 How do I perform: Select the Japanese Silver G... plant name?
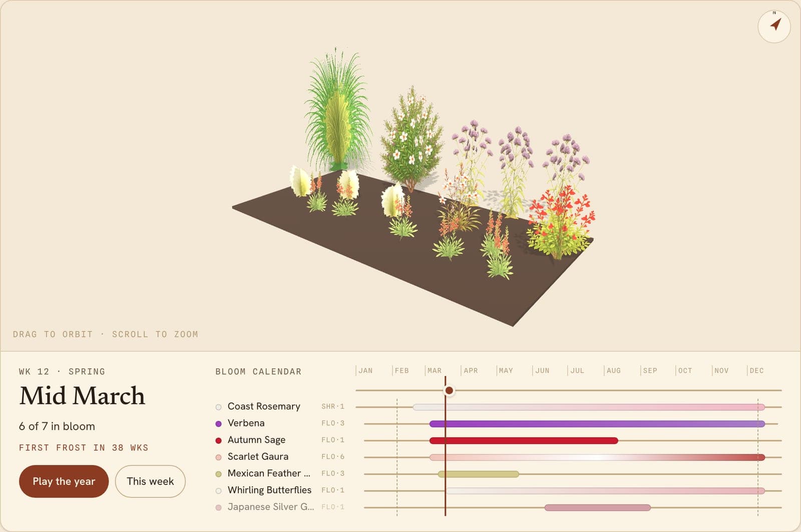(x=271, y=506)
